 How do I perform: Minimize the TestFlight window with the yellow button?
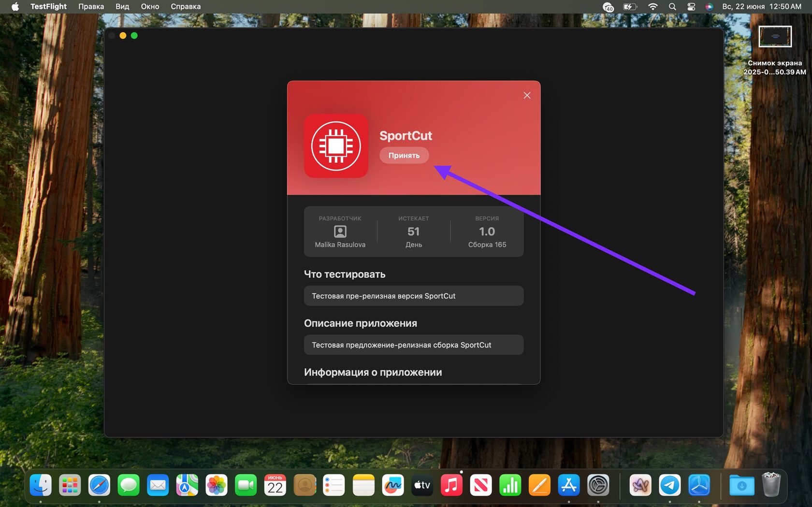pyautogui.click(x=123, y=35)
